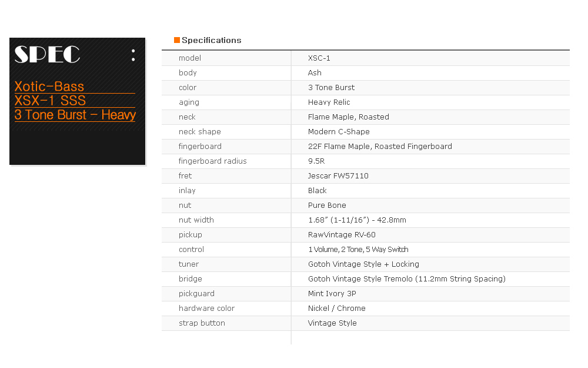Select the 'nut width' label
This screenshot has width=588, height=368.
[196, 220]
